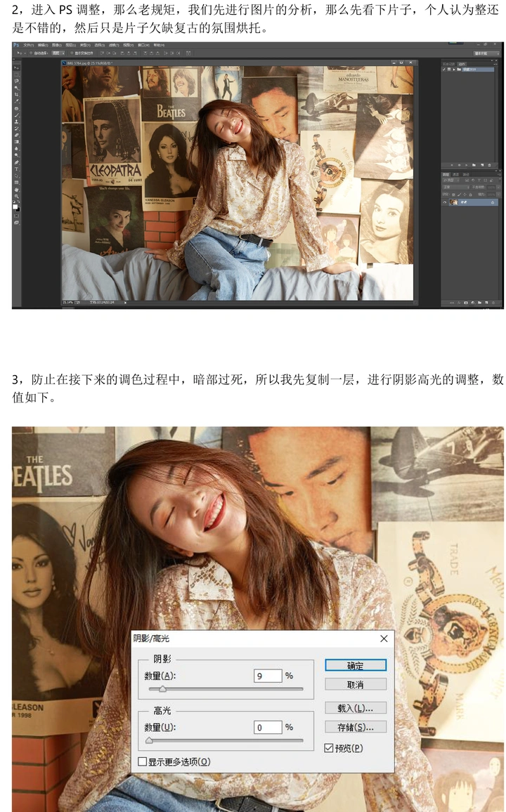Open the 基本功能 workspace dropdown

[x=486, y=53]
